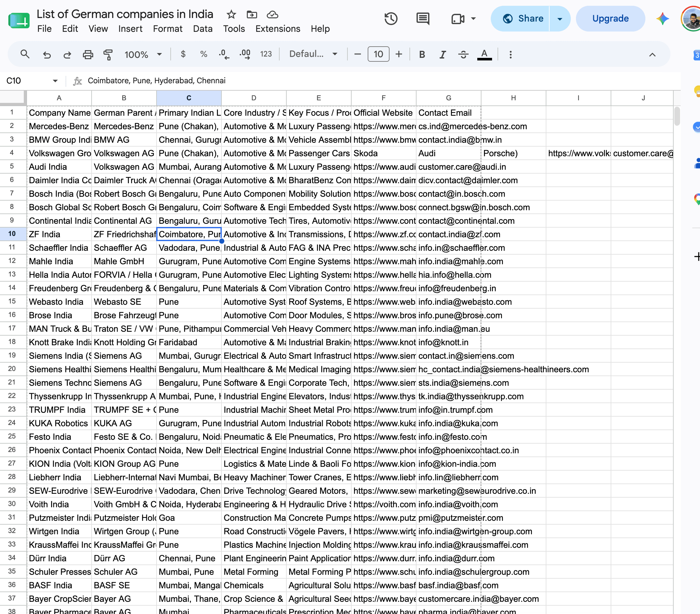700x614 pixels.
Task: Select the entire sheet corner box
Action: tap(13, 98)
